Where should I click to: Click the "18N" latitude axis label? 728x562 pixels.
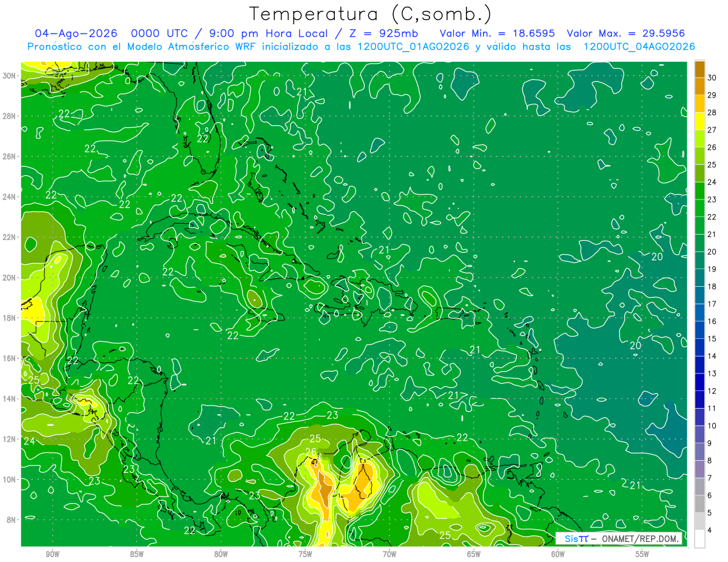pyautogui.click(x=10, y=318)
